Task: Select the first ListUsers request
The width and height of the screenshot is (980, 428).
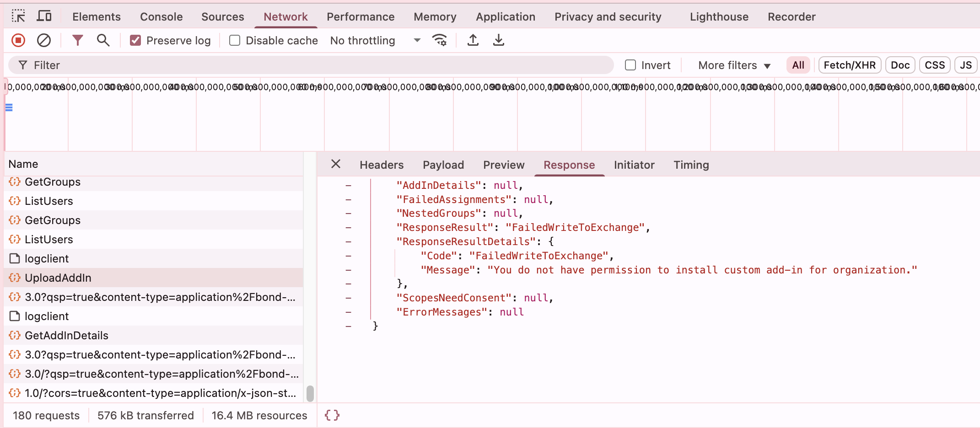Action: pyautogui.click(x=153, y=201)
